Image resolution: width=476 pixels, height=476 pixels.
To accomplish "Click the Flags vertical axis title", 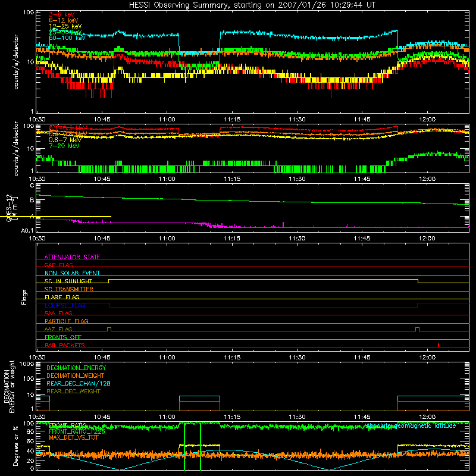I will pos(24,297).
